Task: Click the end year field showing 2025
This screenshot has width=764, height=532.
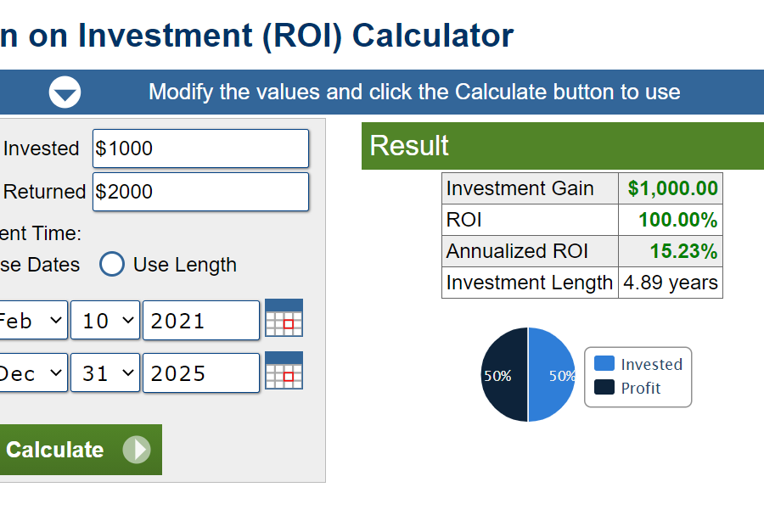Action: [200, 373]
